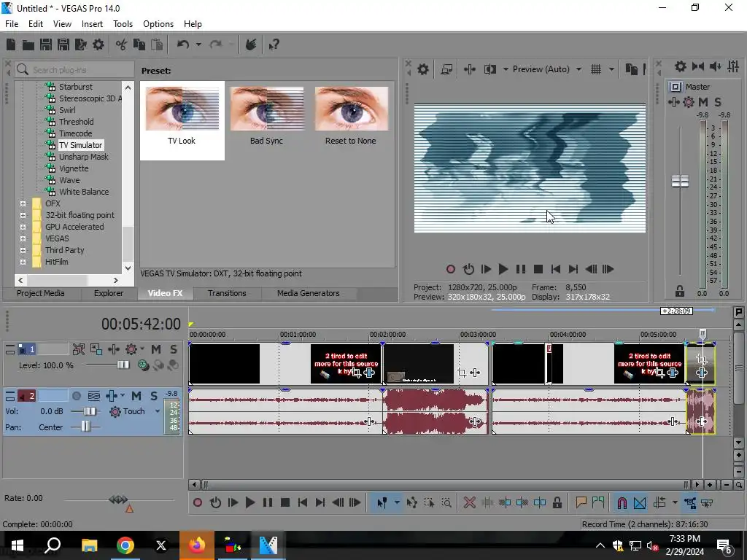Select the Reset to None preset
747x560 pixels.
(x=351, y=117)
